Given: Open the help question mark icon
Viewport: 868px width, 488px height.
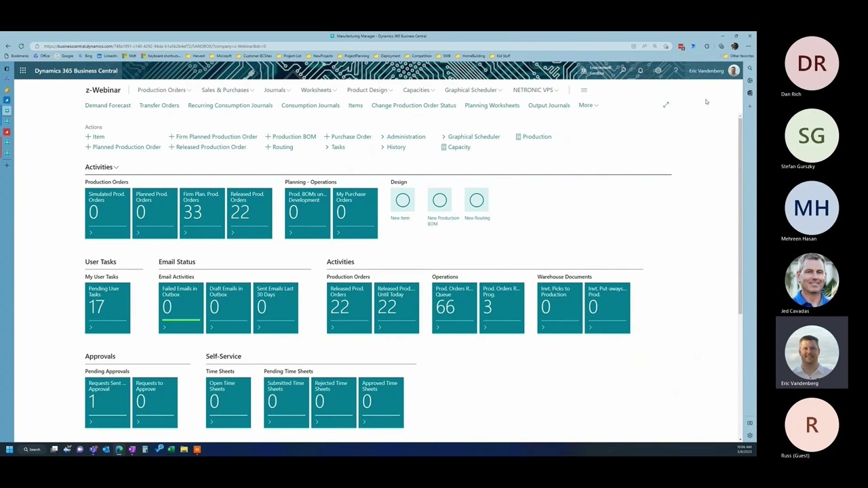Looking at the screenshot, I should point(675,70).
